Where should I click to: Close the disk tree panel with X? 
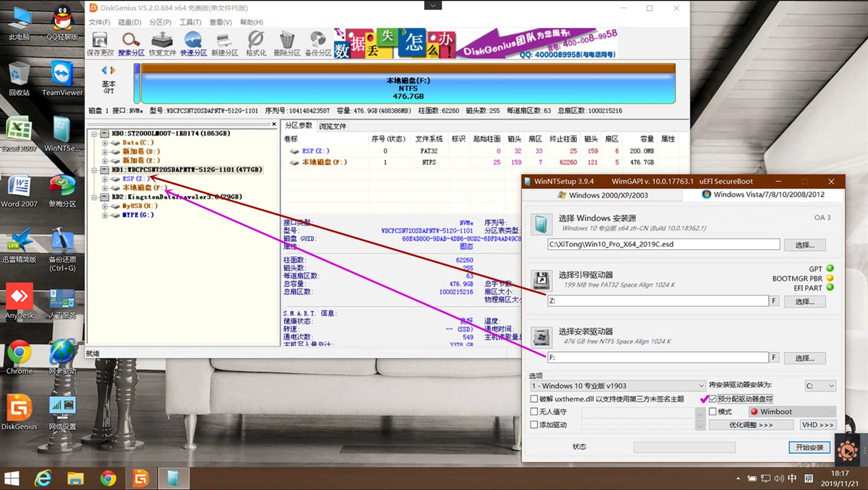coord(274,125)
